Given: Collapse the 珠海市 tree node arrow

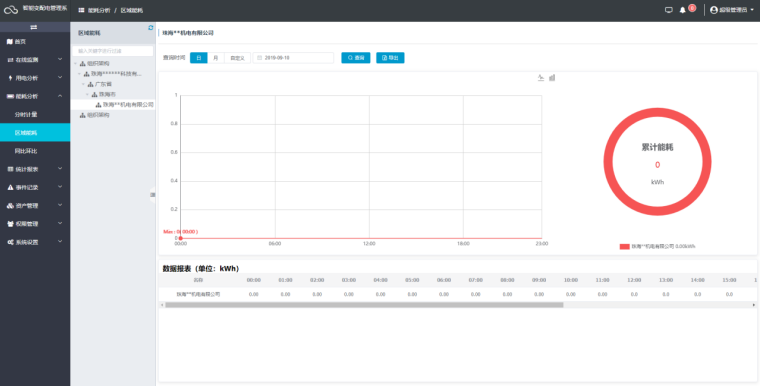Looking at the screenshot, I should click(x=87, y=94).
